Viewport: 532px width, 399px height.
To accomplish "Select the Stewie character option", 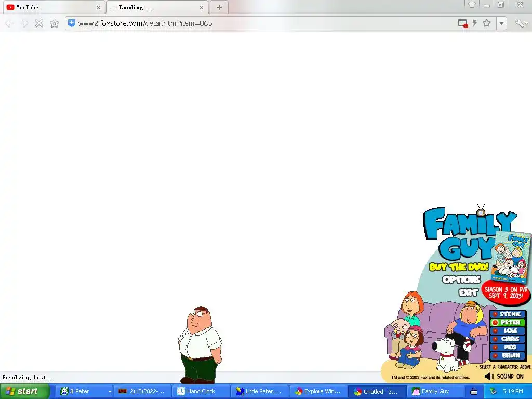I will [508, 314].
